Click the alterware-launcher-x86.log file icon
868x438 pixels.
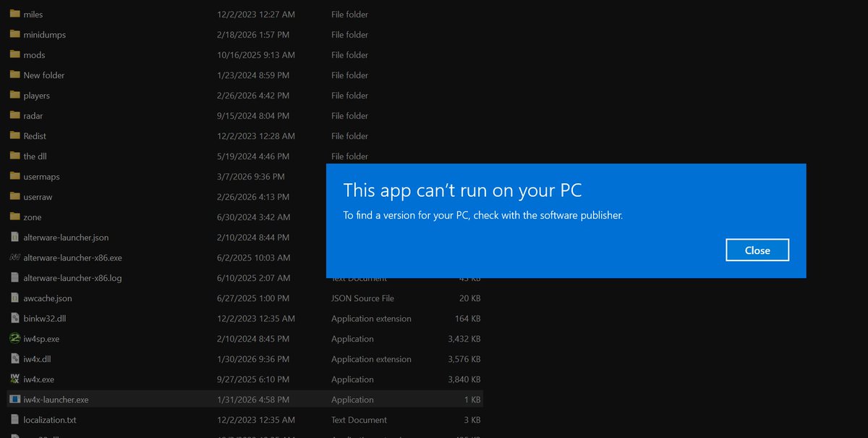14,277
